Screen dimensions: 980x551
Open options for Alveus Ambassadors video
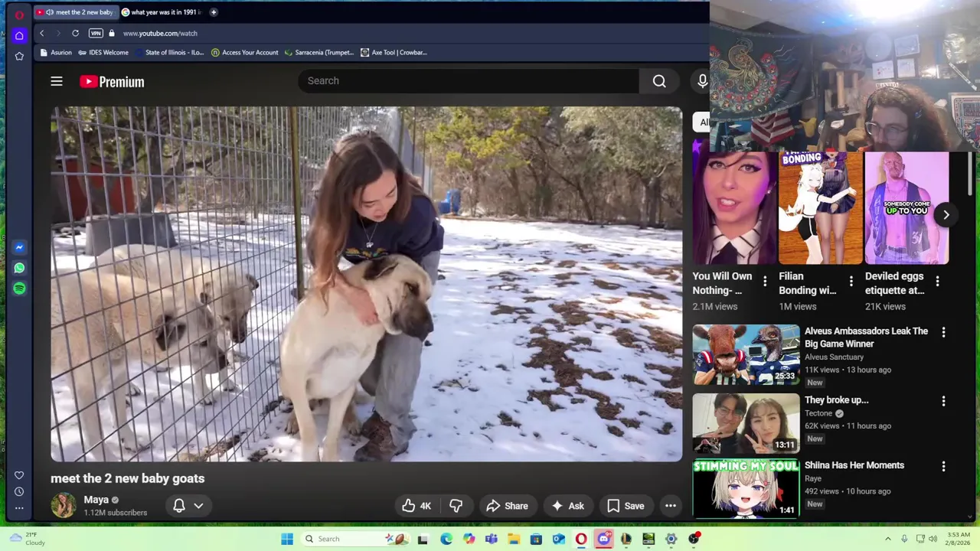coord(943,332)
